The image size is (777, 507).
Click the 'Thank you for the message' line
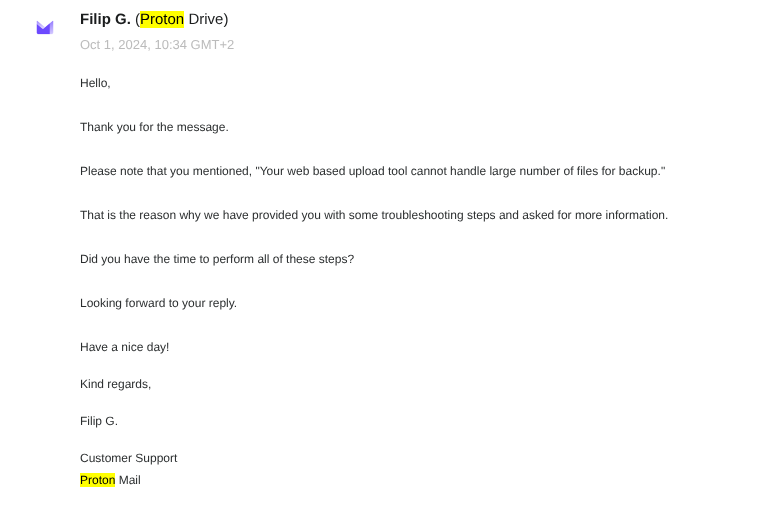pyautogui.click(x=154, y=127)
